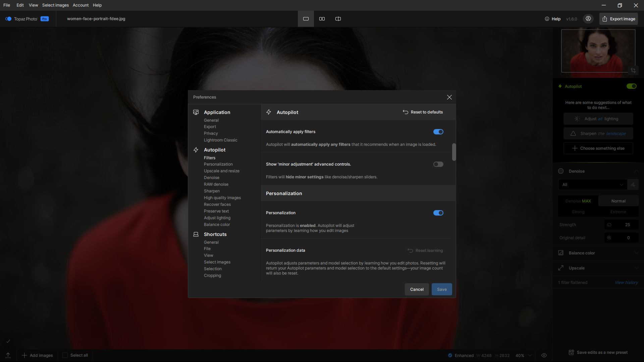This screenshot has height=362, width=644.
Task: Open the Select images menu
Action: 55,5
